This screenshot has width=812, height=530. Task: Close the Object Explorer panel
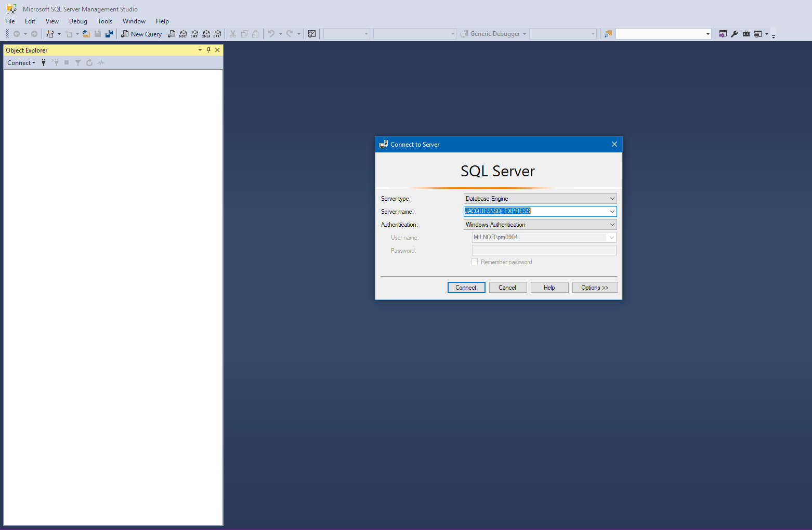(217, 50)
